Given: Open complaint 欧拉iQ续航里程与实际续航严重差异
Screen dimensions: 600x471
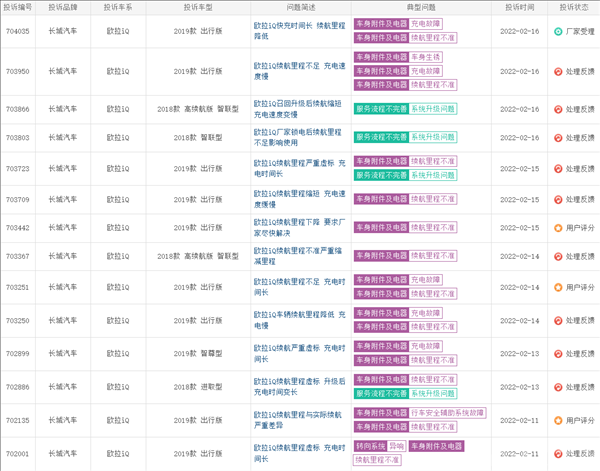Looking at the screenshot, I should click(297, 420).
